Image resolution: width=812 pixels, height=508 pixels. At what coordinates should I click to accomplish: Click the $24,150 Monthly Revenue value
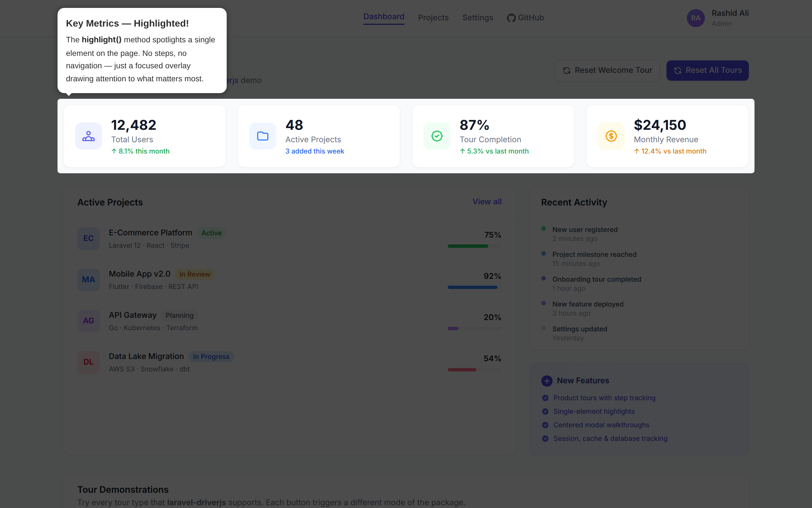coord(660,125)
